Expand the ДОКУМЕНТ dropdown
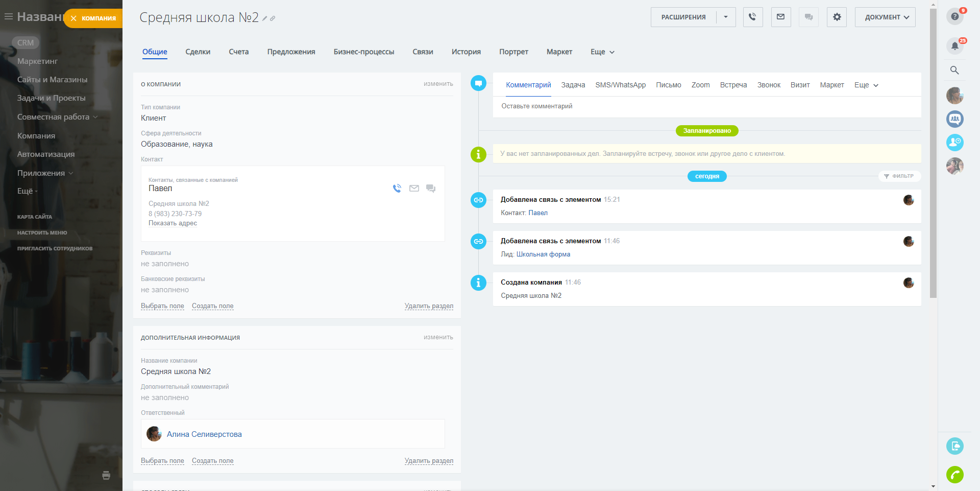This screenshot has height=491, width=980. point(885,17)
